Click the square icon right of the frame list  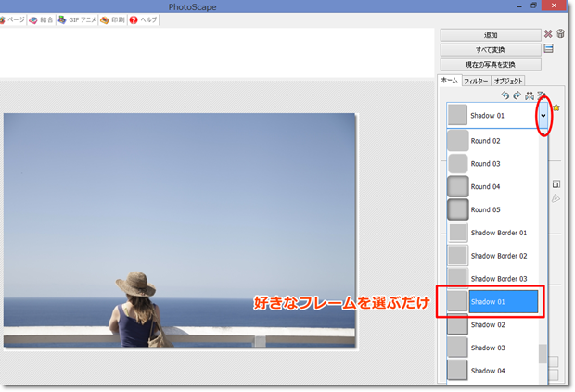click(x=556, y=183)
